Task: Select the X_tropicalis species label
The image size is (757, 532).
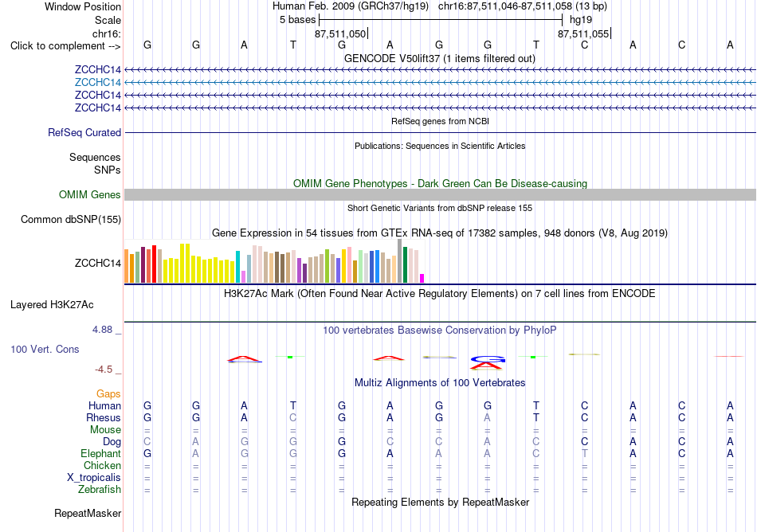Action: 94,478
